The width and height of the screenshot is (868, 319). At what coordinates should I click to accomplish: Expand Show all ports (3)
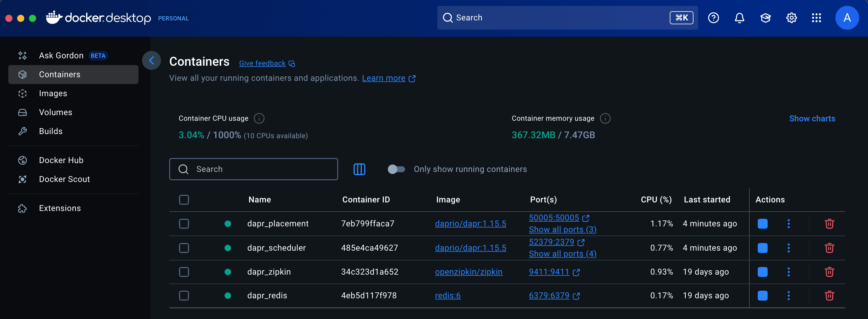pos(563,230)
